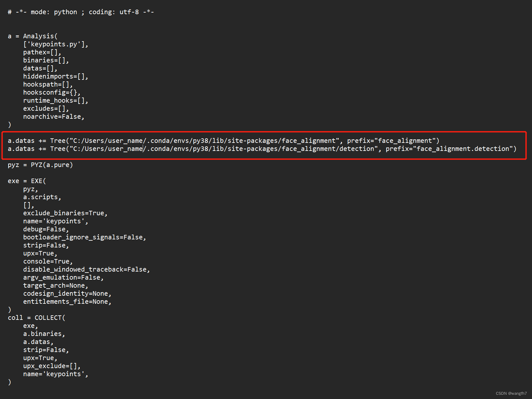
Task: Click the utf-8 coding comment at the top
Action: click(129, 12)
